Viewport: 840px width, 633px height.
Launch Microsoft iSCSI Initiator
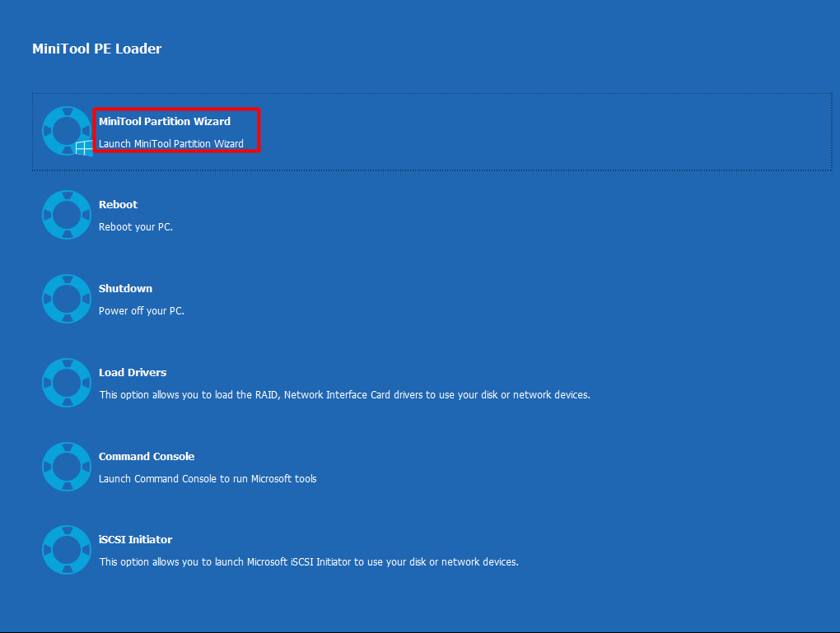pos(135,539)
